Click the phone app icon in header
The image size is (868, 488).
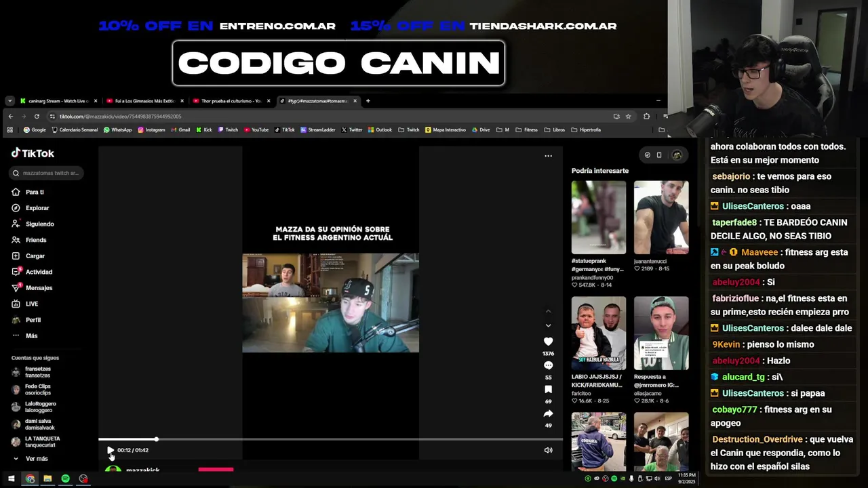[659, 155]
